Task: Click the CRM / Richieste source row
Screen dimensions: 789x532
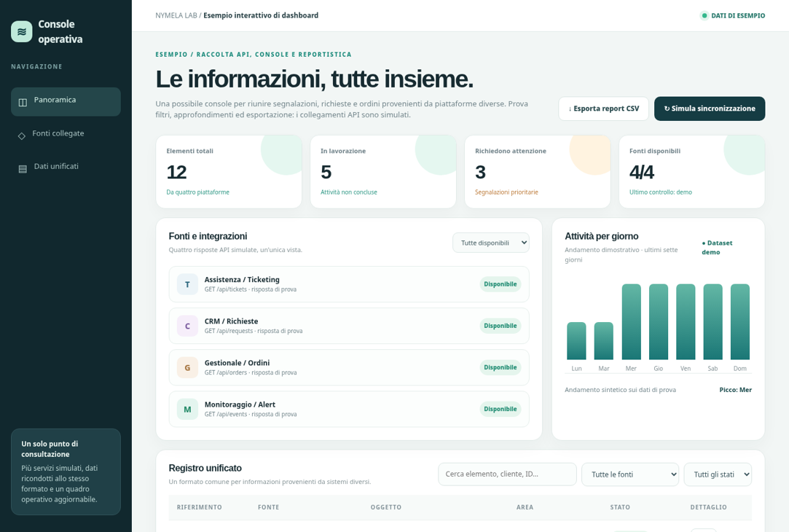Action: (349, 326)
